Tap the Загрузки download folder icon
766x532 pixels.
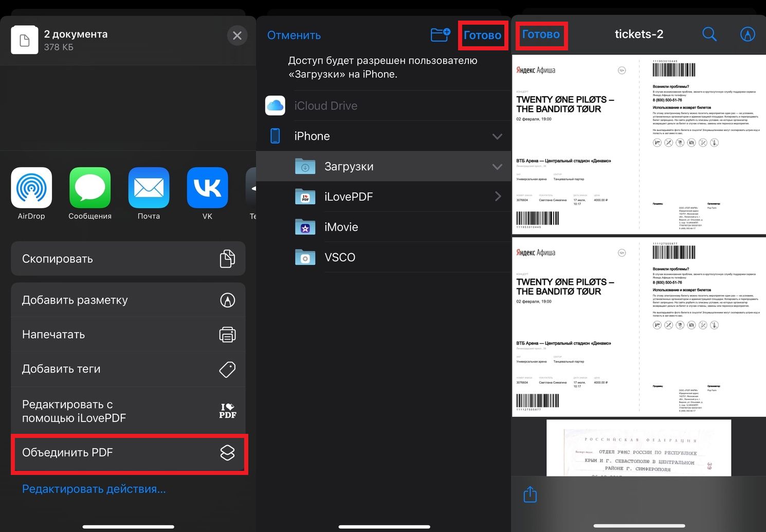point(305,166)
